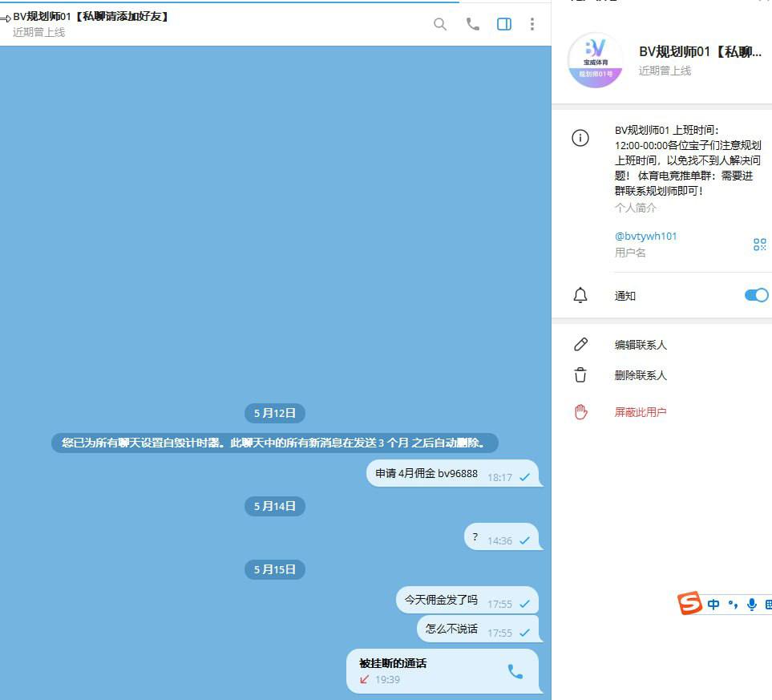Click the 5月12日 date badge
This screenshot has height=700, width=772.
pos(275,414)
